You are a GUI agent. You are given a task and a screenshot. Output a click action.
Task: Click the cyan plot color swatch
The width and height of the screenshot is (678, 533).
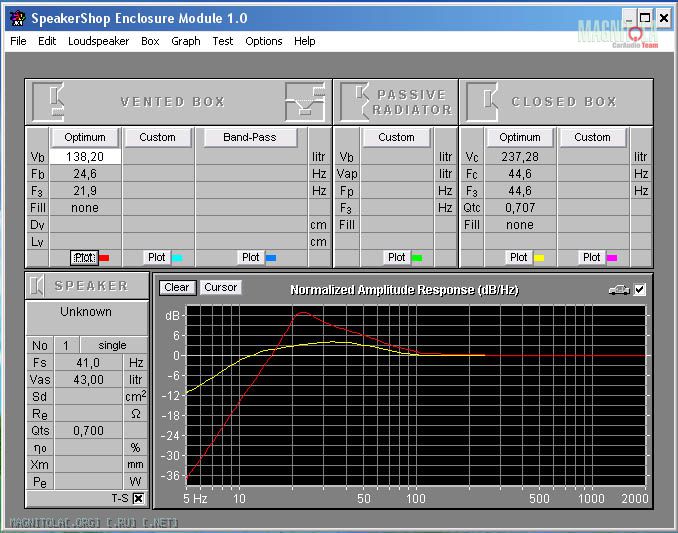pyautogui.click(x=177, y=258)
